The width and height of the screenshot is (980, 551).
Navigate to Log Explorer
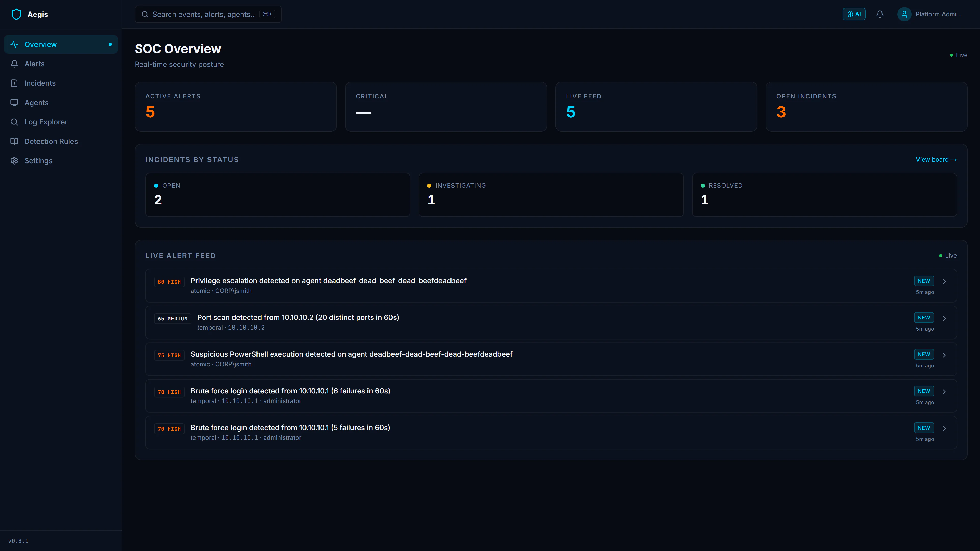tap(61, 122)
